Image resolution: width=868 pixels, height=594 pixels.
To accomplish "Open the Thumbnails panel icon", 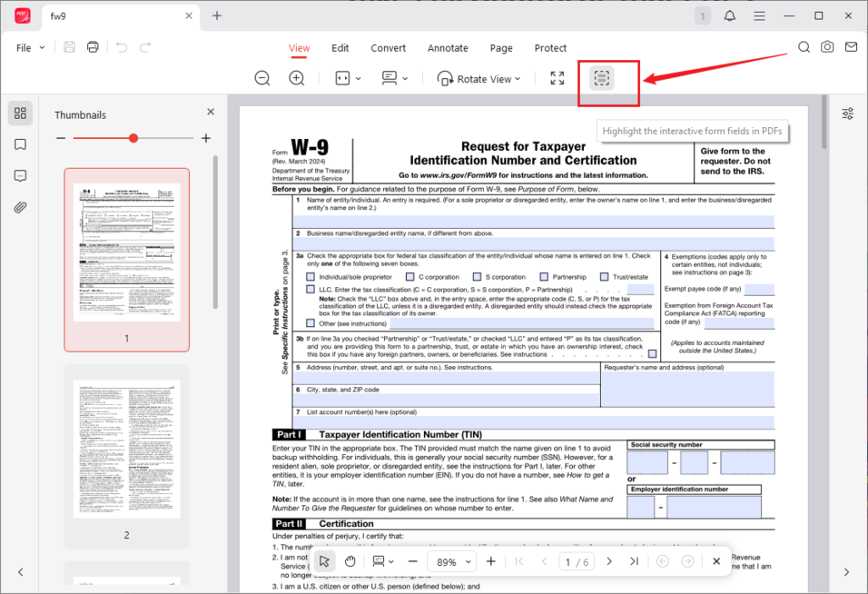I will pos(20,113).
